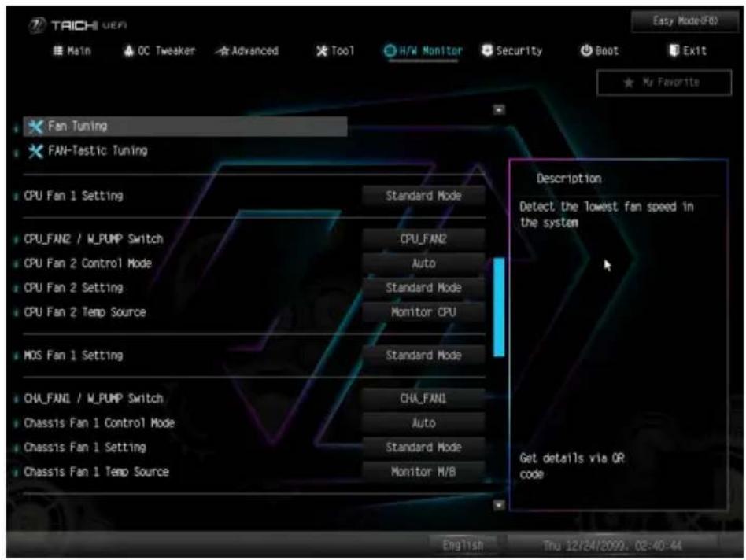Change CPU Fan 2 Temp Source value

(x=423, y=312)
